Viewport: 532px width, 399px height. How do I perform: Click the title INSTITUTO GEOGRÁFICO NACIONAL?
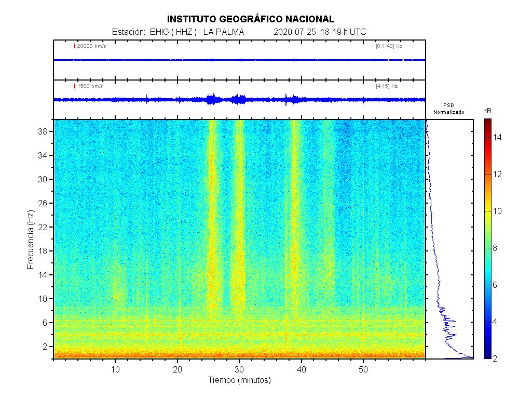(250, 19)
